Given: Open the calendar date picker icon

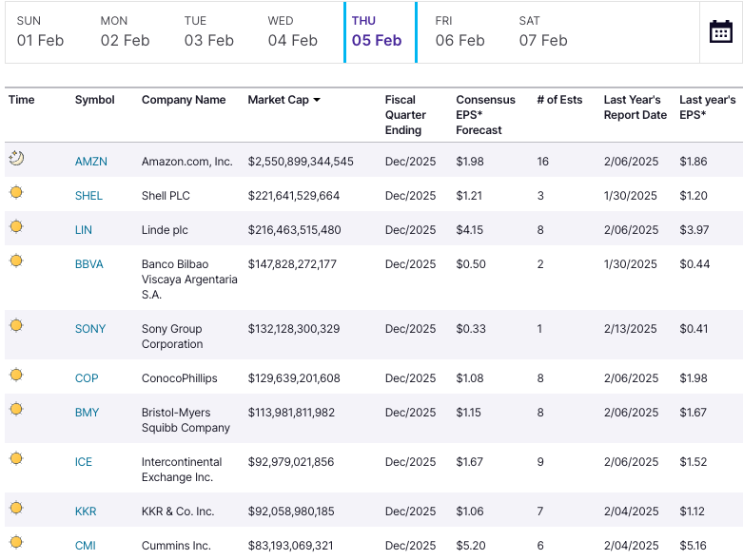Looking at the screenshot, I should [x=720, y=31].
